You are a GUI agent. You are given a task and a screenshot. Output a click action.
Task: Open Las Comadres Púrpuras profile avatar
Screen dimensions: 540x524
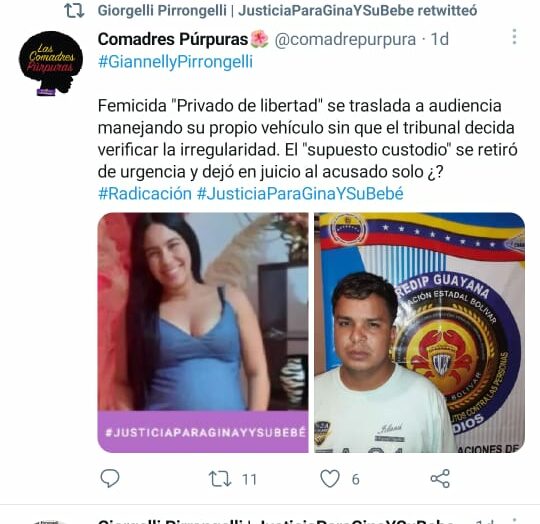[x=51, y=63]
